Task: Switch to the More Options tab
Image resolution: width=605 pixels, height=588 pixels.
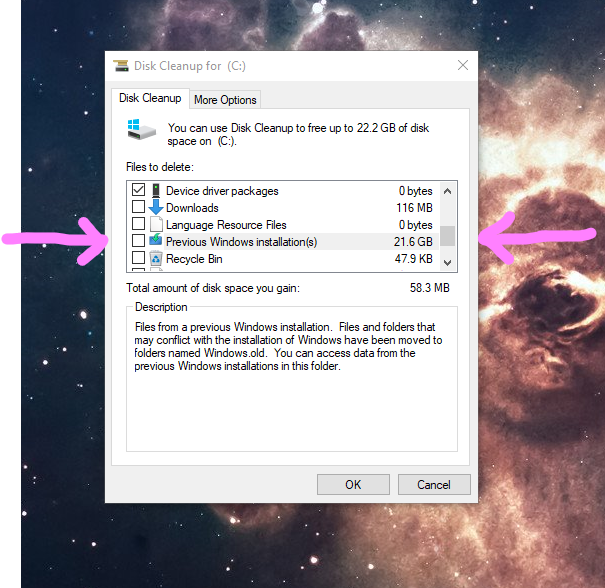Action: 225,100
